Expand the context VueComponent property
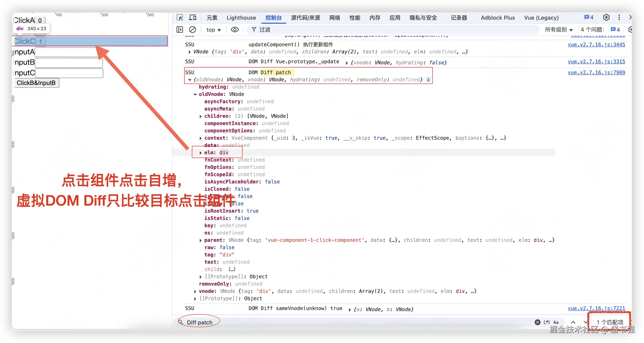The height and width of the screenshot is (343, 644). tap(201, 138)
